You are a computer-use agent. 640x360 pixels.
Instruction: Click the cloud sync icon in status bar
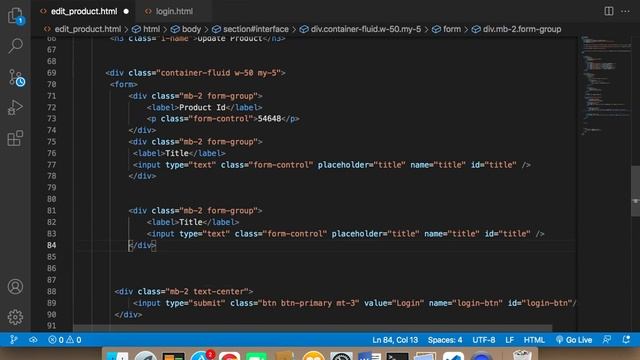point(33,340)
